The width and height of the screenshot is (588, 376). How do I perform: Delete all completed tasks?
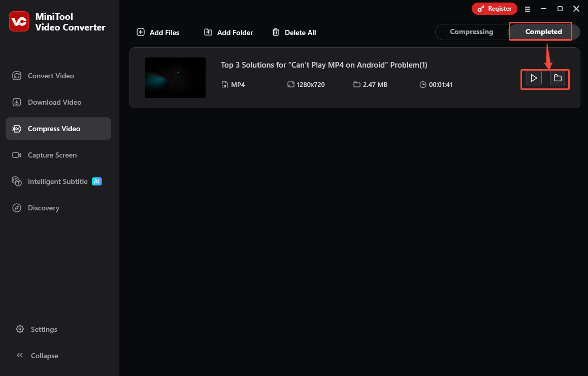(294, 32)
